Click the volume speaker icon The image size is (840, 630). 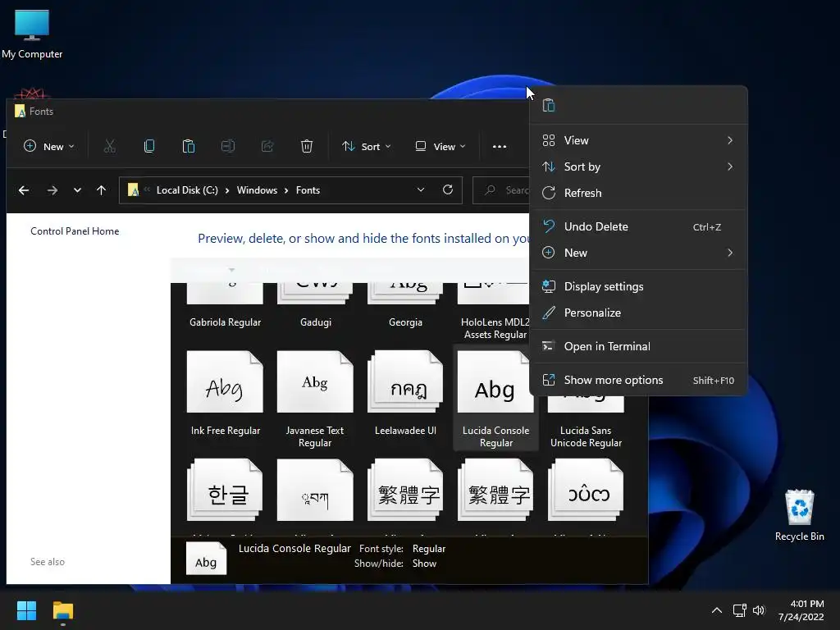759,610
